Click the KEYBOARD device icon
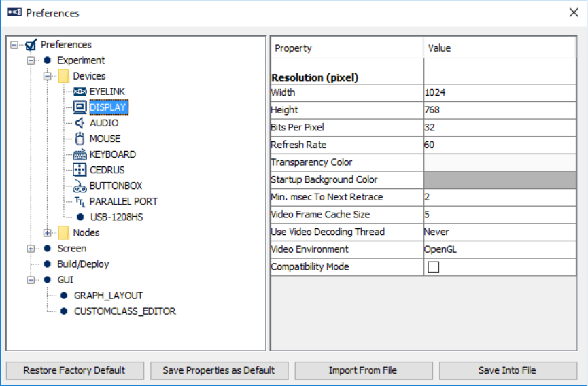The width and height of the screenshot is (588, 386). coord(80,154)
